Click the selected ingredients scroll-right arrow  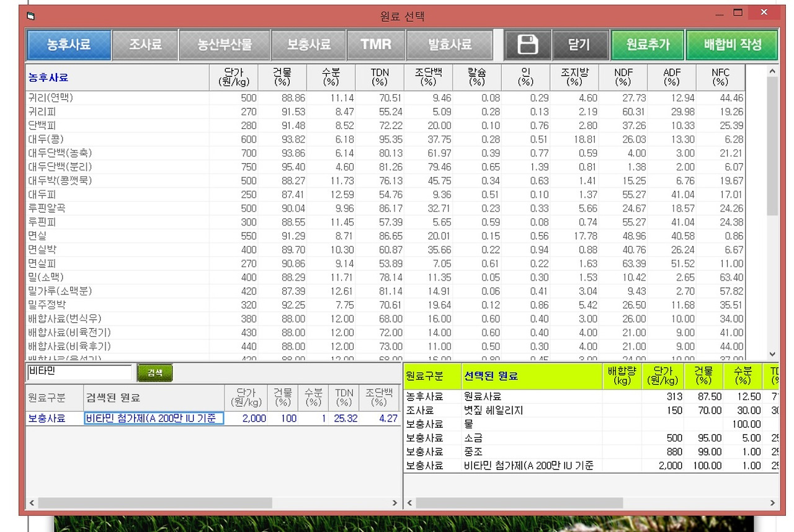772,502
